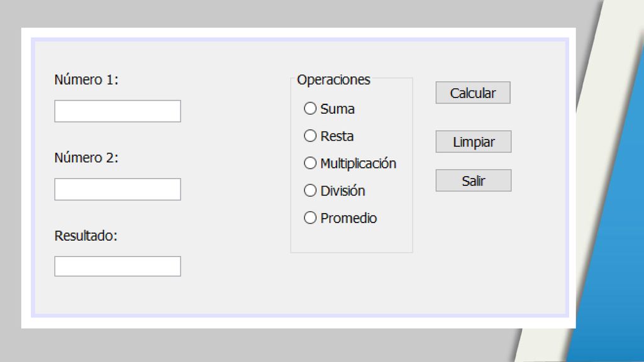Click the gray slide background above the form
Image resolution: width=644 pixels, height=362 pixels.
tap(287, 13)
